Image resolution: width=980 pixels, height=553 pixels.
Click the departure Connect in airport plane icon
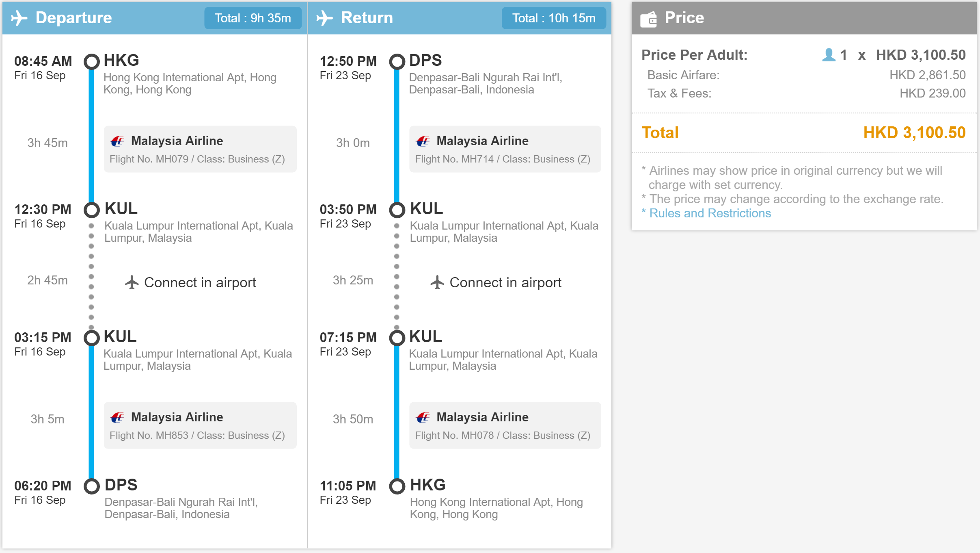coord(132,282)
